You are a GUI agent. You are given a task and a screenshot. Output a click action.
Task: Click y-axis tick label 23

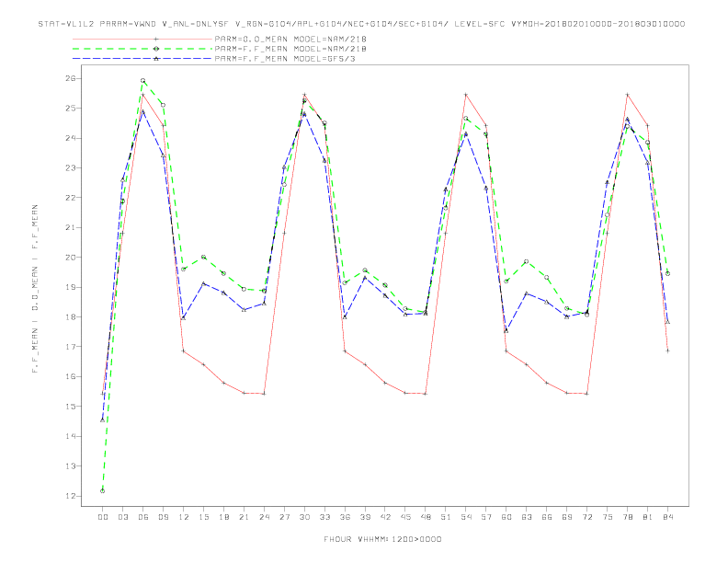tap(70, 167)
